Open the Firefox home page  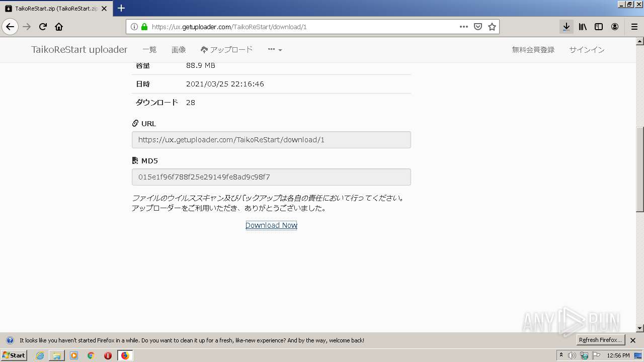click(x=59, y=27)
